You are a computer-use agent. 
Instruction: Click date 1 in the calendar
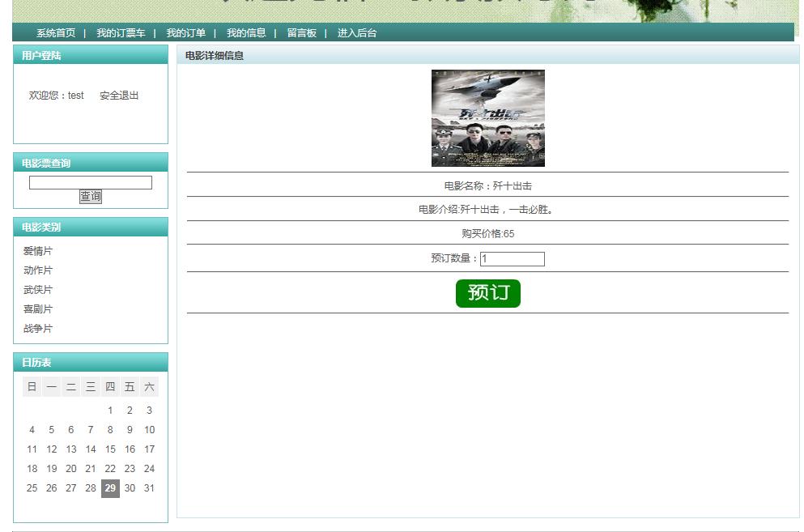click(110, 411)
